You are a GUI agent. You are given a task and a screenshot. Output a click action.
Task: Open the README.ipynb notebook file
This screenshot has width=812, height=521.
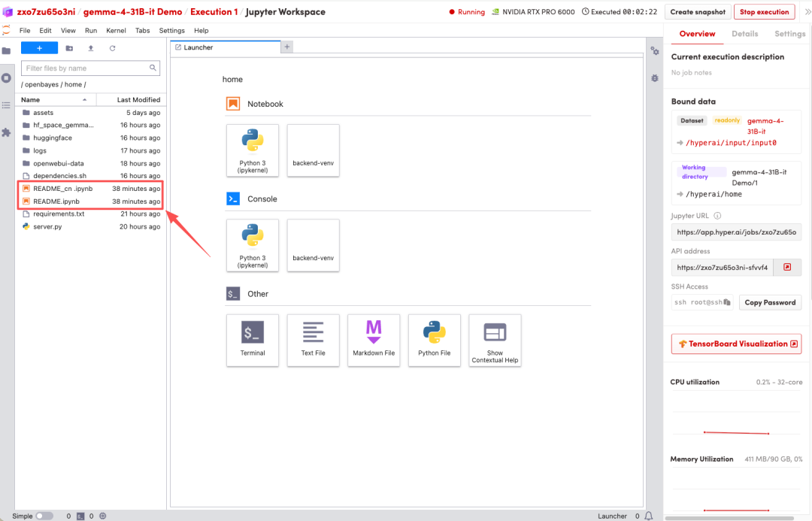pyautogui.click(x=56, y=201)
